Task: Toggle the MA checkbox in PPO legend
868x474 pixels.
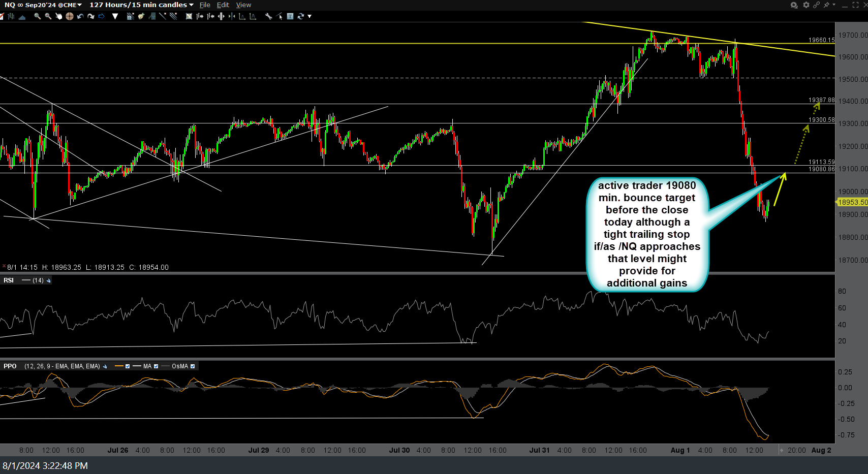Action: point(156,366)
